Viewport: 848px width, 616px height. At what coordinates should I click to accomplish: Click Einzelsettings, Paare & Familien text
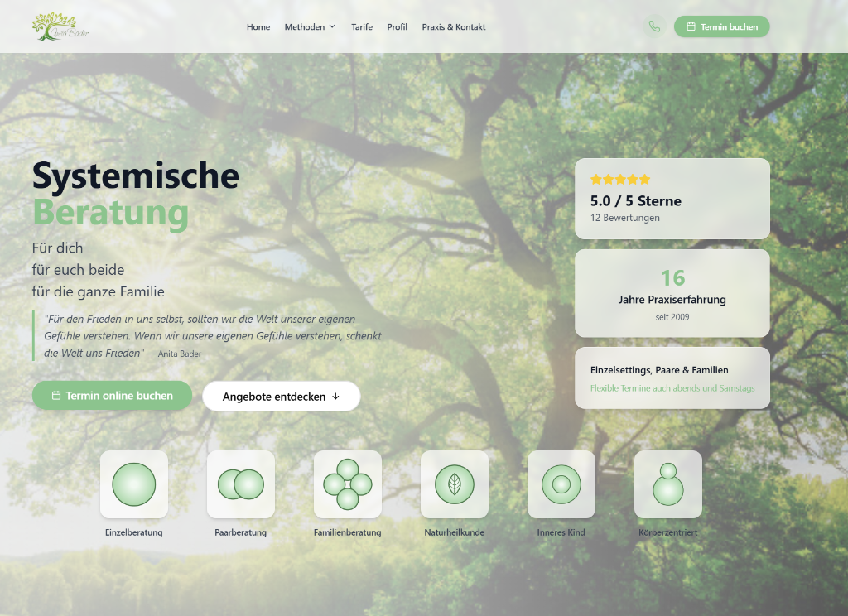659,370
